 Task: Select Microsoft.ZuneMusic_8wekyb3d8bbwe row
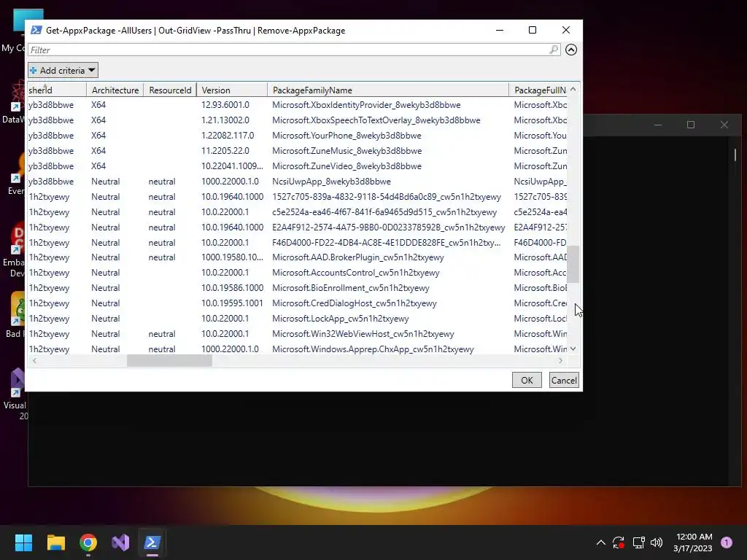point(298,150)
